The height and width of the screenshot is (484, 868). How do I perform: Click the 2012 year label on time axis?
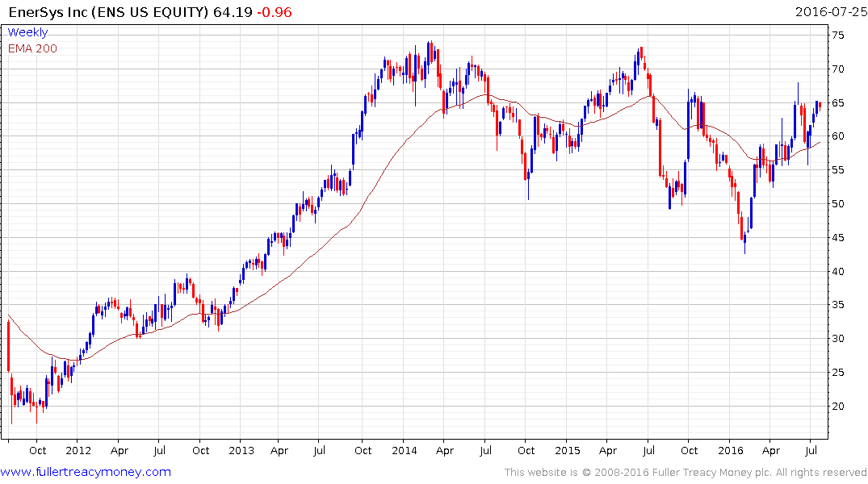click(78, 450)
